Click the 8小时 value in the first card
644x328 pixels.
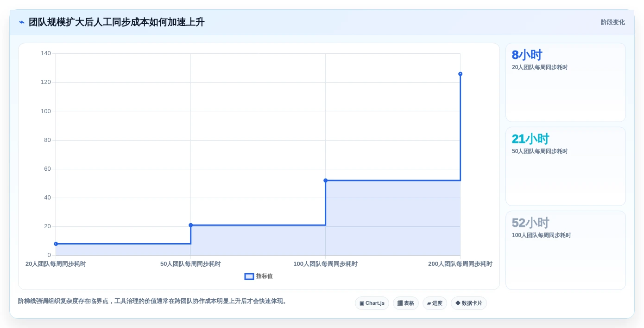pos(527,55)
